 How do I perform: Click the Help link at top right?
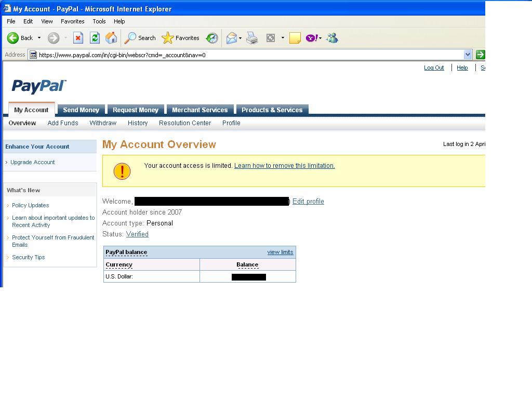462,68
